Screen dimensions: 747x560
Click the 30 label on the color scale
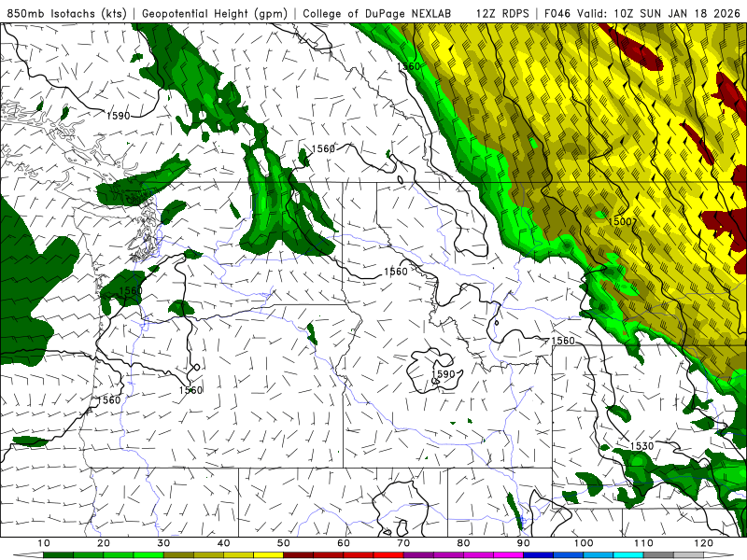click(163, 543)
